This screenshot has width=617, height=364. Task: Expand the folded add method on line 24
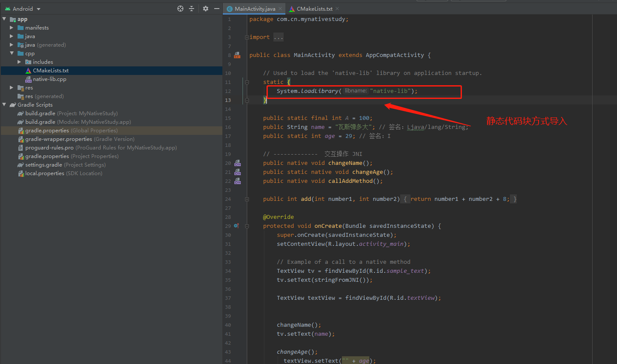click(x=247, y=199)
